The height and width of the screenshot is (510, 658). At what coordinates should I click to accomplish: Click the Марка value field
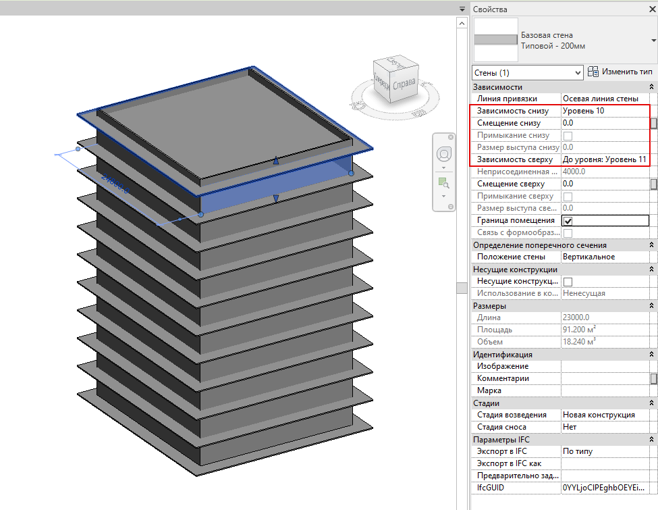[605, 391]
